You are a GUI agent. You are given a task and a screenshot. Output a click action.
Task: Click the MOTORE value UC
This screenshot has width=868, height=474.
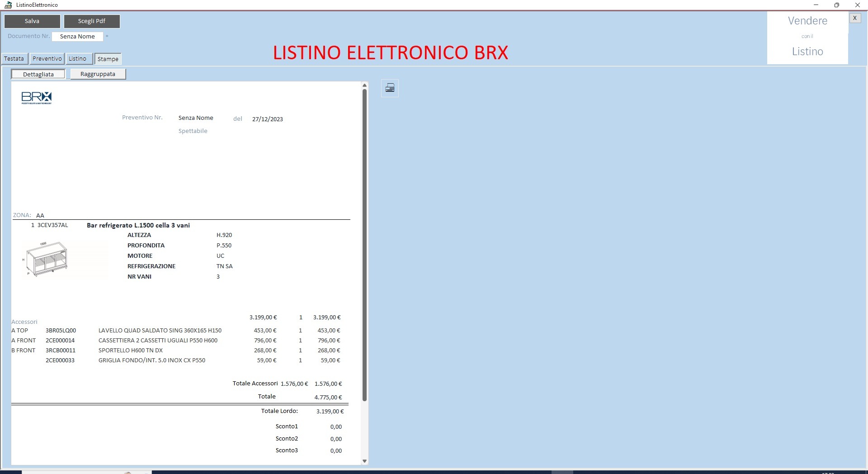point(220,256)
